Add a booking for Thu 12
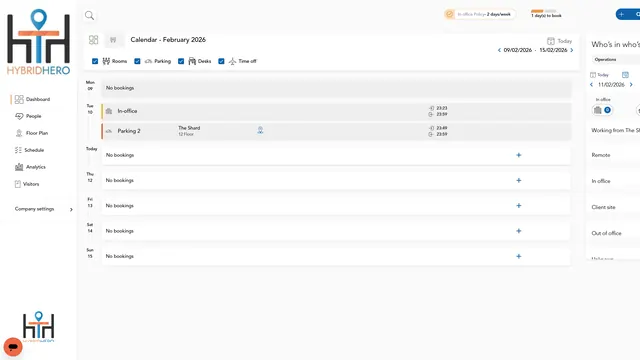640x360 pixels. (518, 180)
